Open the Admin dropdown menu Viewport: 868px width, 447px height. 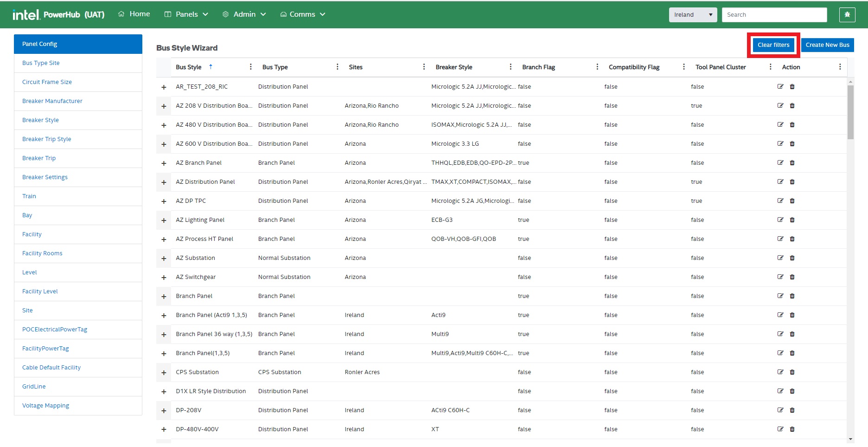(244, 14)
